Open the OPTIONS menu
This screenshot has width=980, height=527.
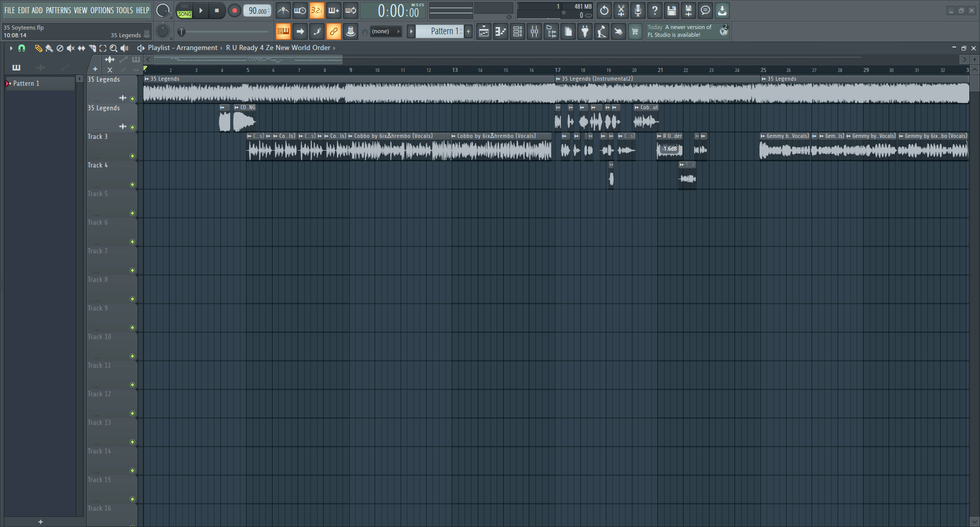pyautogui.click(x=102, y=10)
